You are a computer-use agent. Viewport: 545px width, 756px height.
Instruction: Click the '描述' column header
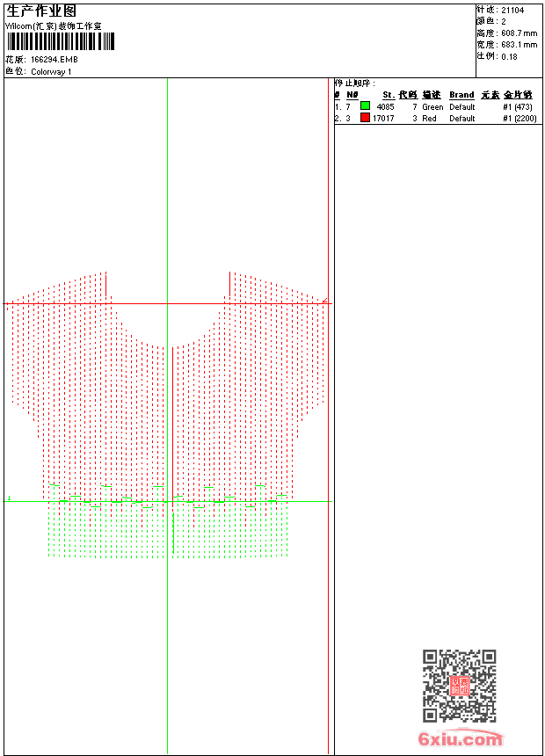pos(432,95)
